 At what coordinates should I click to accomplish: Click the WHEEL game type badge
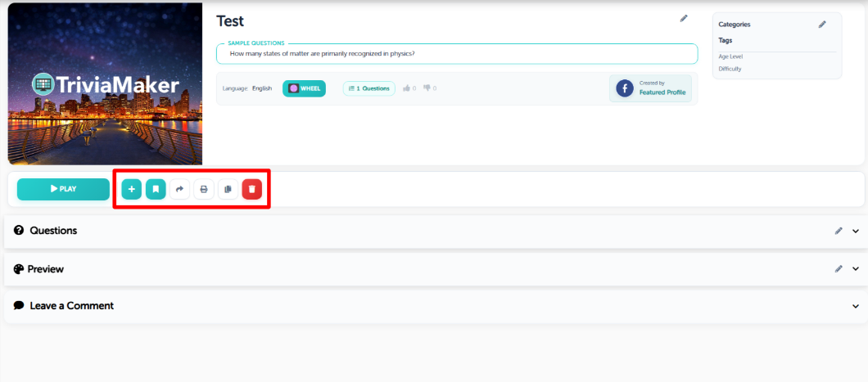click(305, 88)
